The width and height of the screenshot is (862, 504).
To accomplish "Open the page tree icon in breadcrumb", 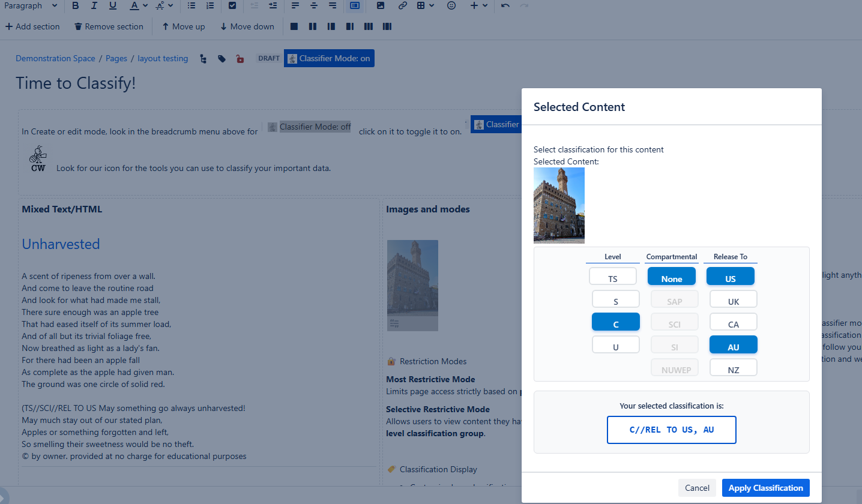I will (203, 58).
